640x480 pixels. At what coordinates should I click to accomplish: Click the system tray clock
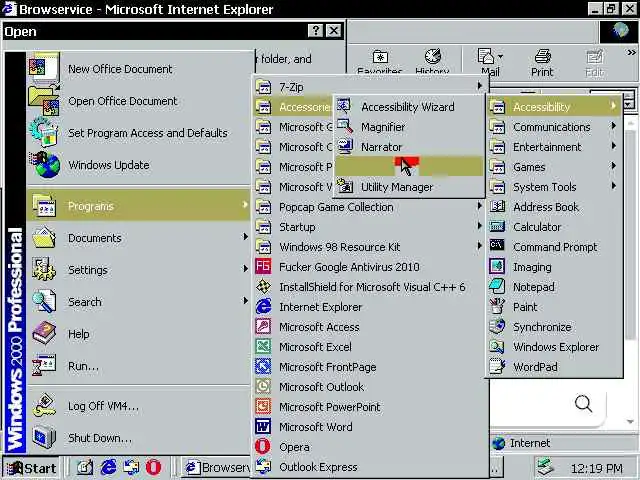(x=596, y=468)
